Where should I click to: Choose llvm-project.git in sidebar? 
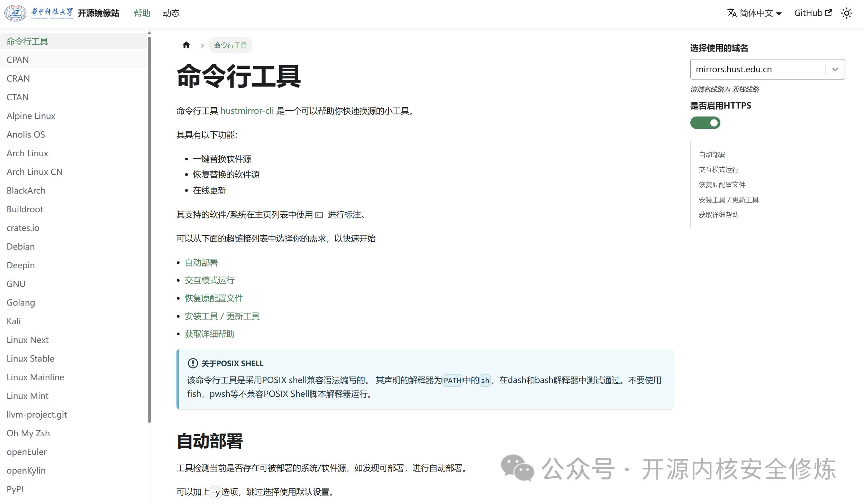click(x=73, y=414)
